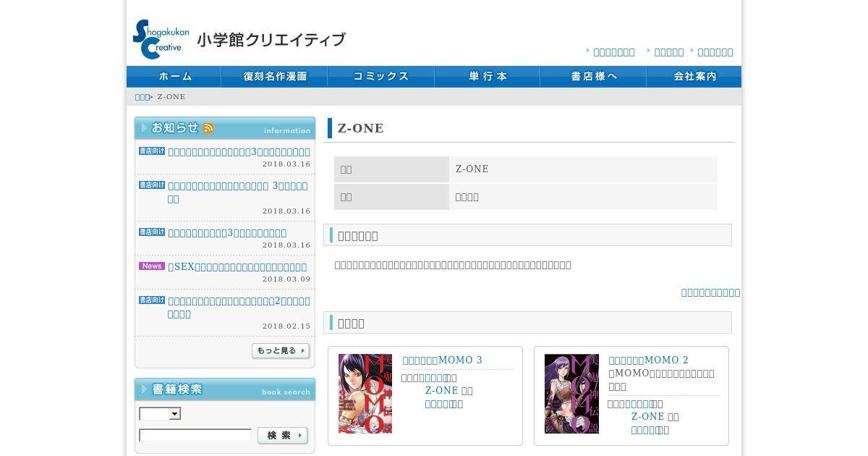The width and height of the screenshot is (868, 456).
Task: Click the Z-ONE author link under MOMO 3
Action: [442, 391]
